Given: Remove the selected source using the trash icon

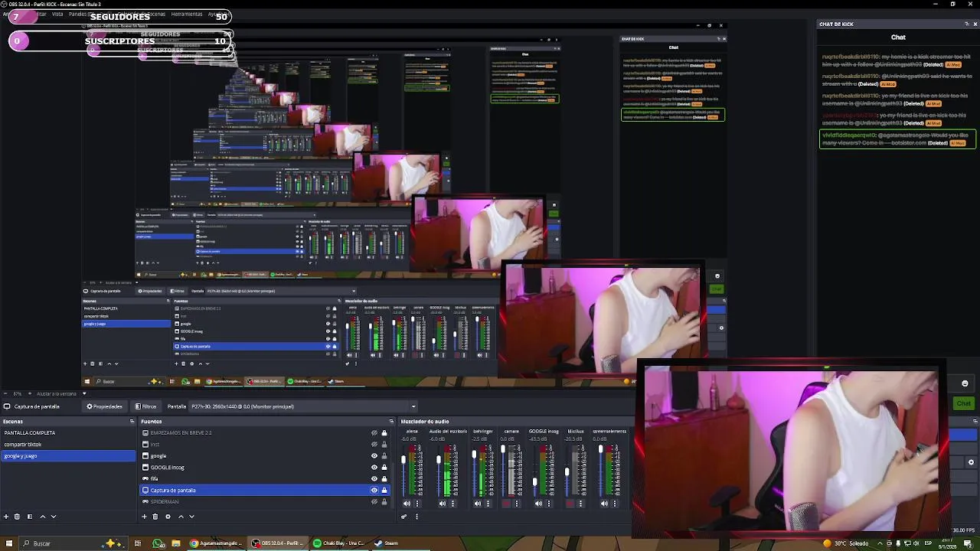Looking at the screenshot, I should pos(155,517).
